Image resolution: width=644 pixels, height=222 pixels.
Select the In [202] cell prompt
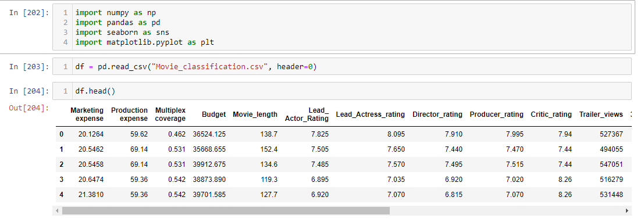pos(29,12)
